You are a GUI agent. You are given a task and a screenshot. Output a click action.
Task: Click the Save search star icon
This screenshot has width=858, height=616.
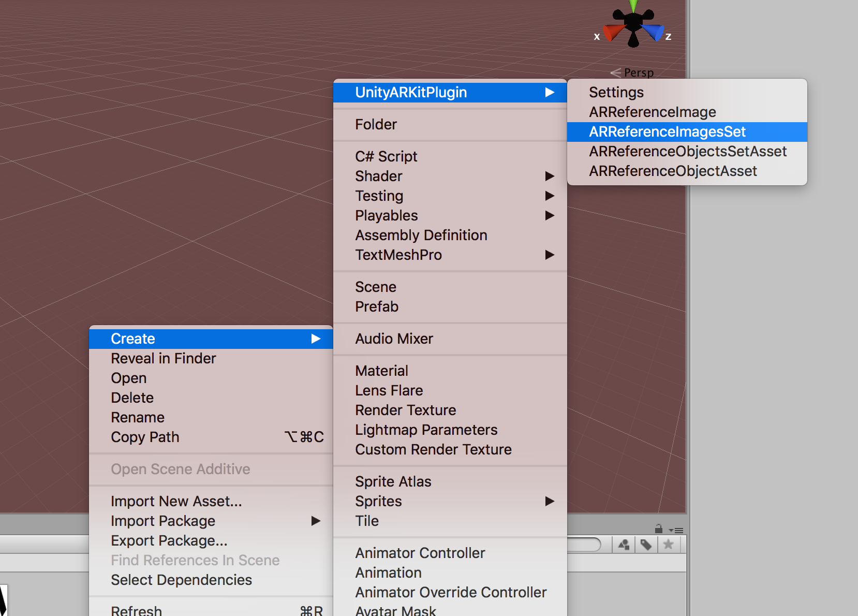[x=669, y=545]
